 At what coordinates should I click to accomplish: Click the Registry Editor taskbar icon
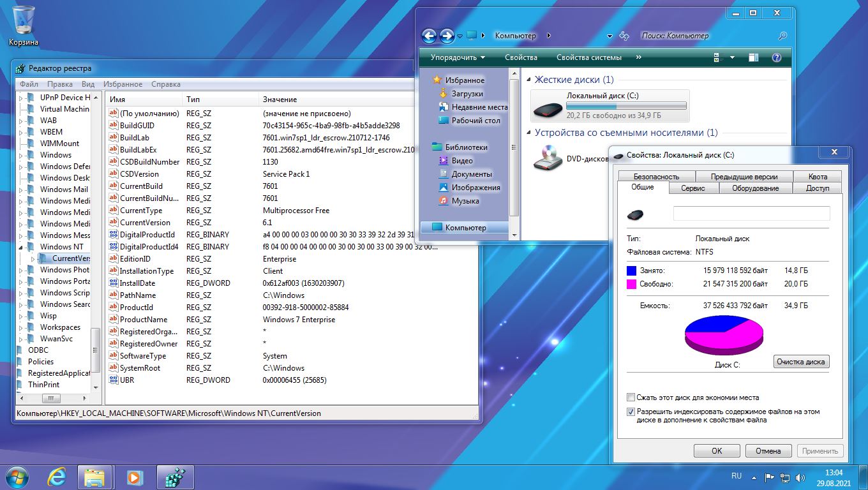[x=174, y=477]
